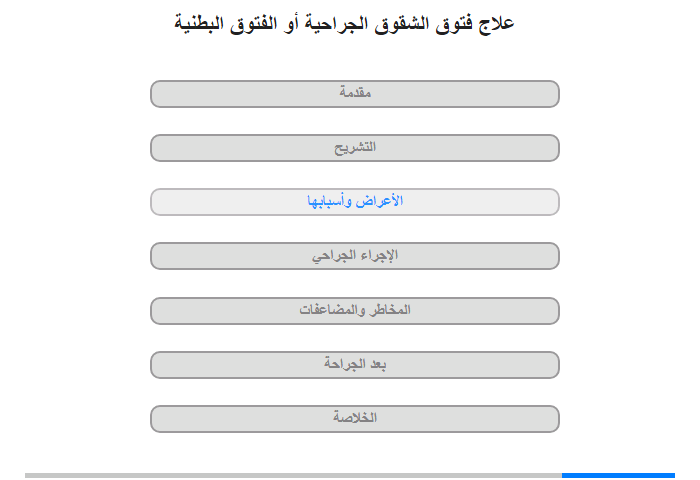Go to المخاطر والمضاعفات (Risks and complications)
Image resolution: width=700 pixels, height=480 pixels.
click(354, 310)
